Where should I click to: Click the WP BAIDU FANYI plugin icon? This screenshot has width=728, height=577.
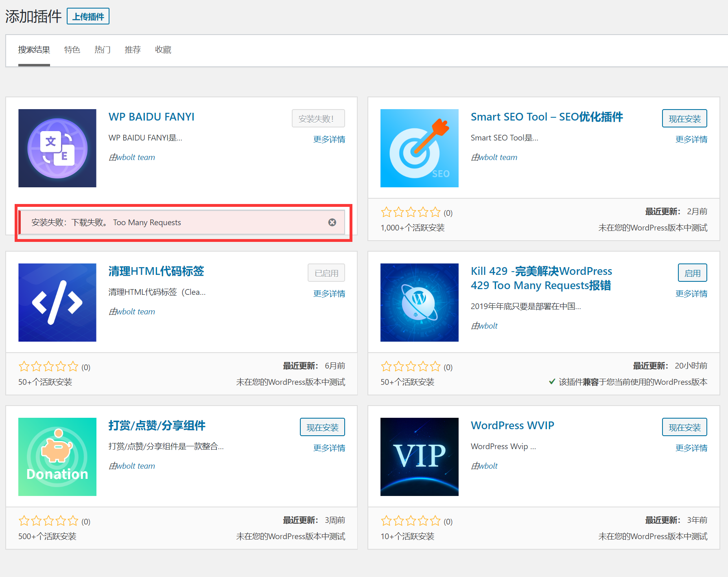pos(57,148)
